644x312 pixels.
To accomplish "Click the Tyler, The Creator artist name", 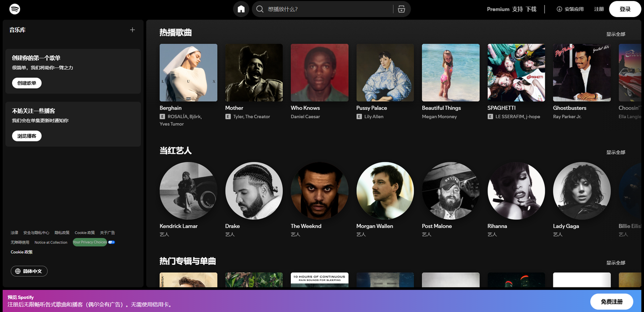I will coord(252,117).
